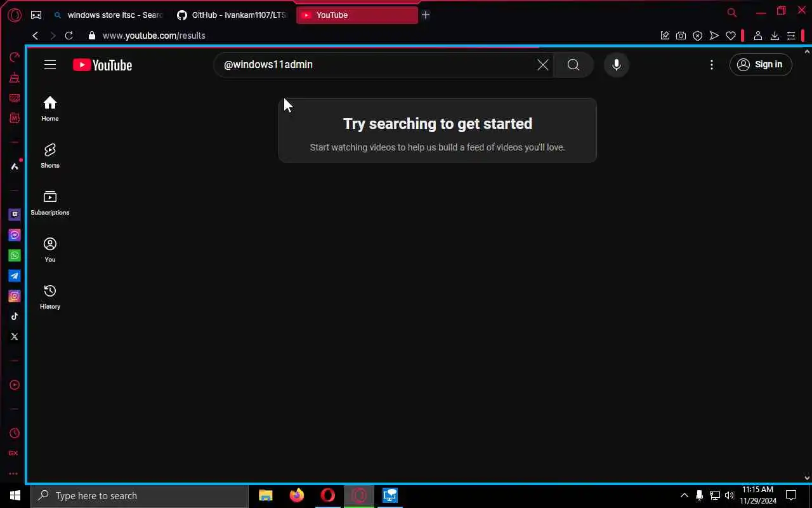Switch to windows store ltsc tab

pyautogui.click(x=108, y=15)
